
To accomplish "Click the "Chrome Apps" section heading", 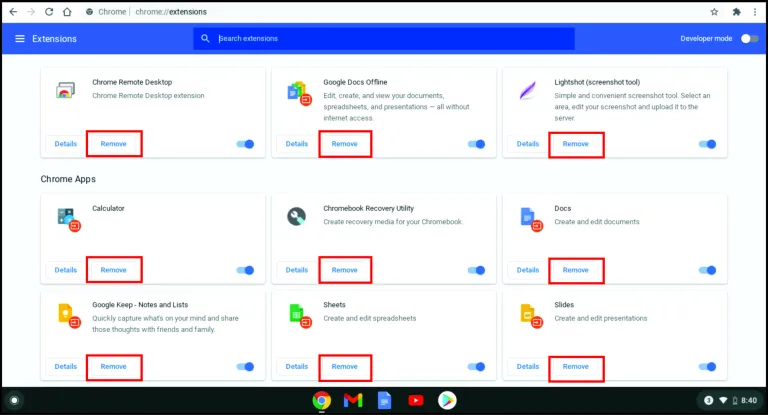I will click(68, 179).
